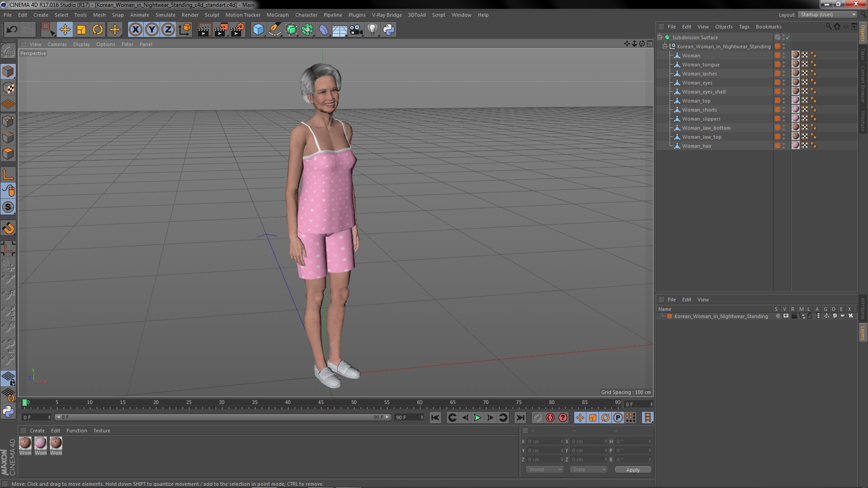This screenshot has width=868, height=488.
Task: Add a Floor environment object
Action: pos(340,30)
